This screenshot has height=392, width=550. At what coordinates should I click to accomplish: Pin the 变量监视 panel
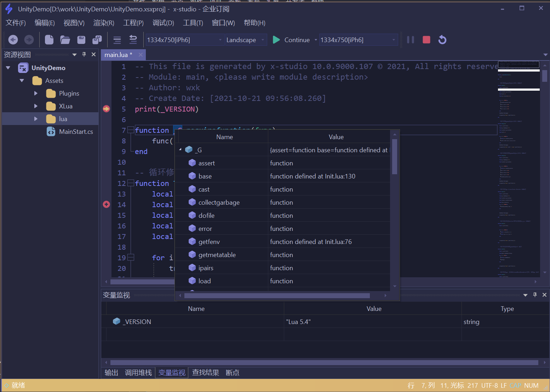pos(535,295)
